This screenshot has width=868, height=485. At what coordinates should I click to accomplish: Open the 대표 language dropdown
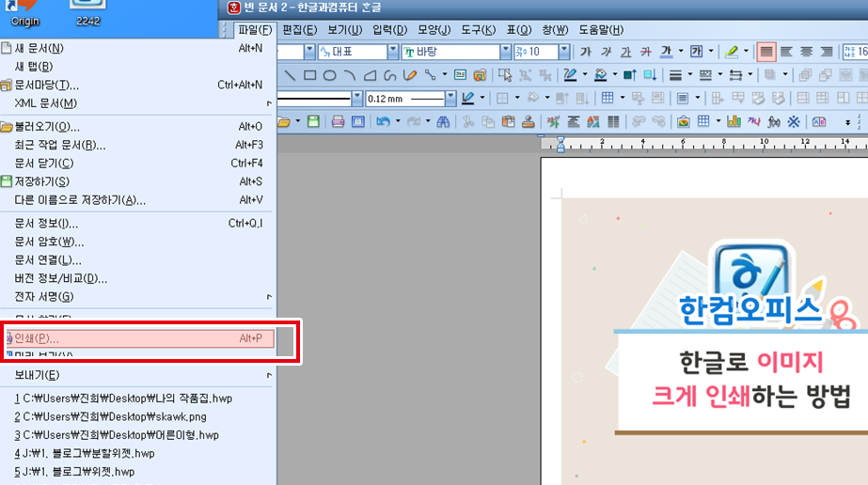(x=392, y=52)
